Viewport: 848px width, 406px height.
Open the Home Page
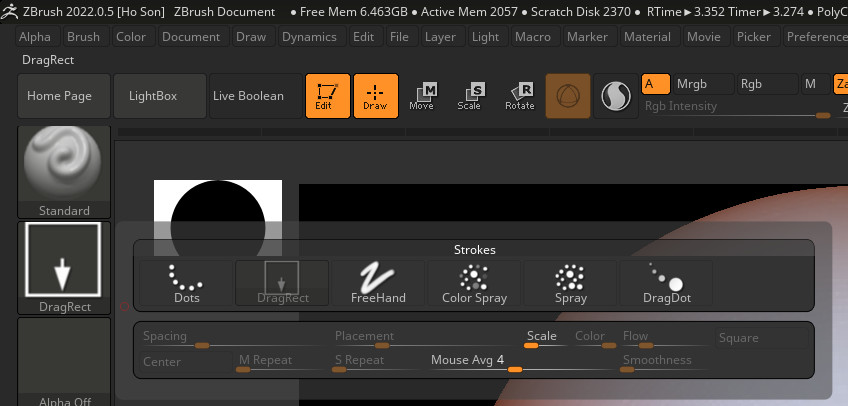coord(64,96)
